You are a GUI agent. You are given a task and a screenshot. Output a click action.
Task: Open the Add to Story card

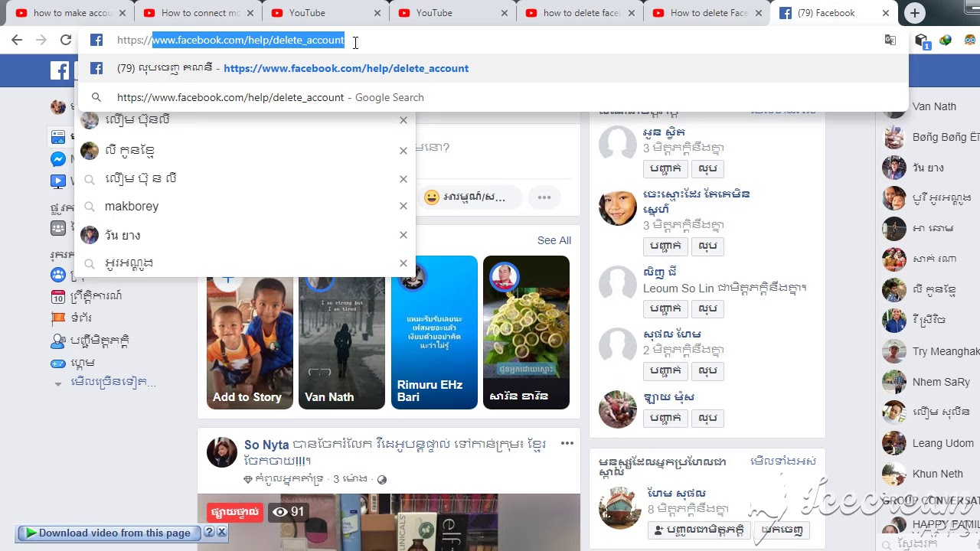pyautogui.click(x=250, y=333)
